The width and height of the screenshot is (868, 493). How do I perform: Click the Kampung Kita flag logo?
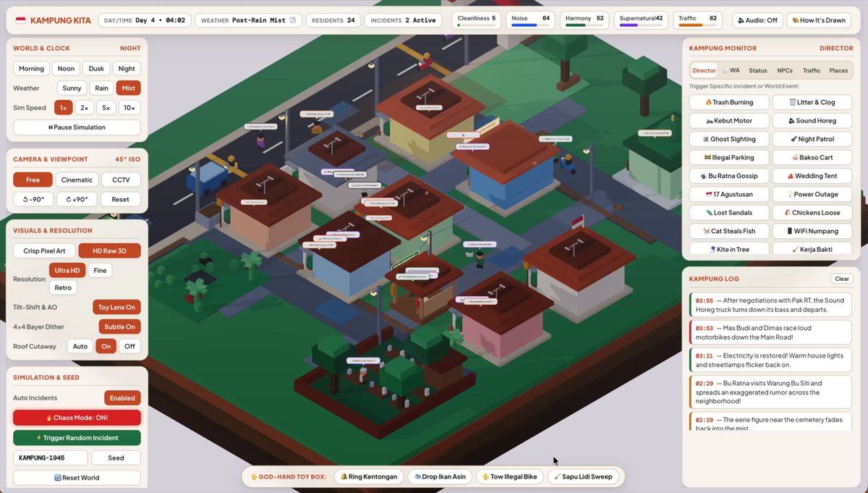[x=21, y=20]
